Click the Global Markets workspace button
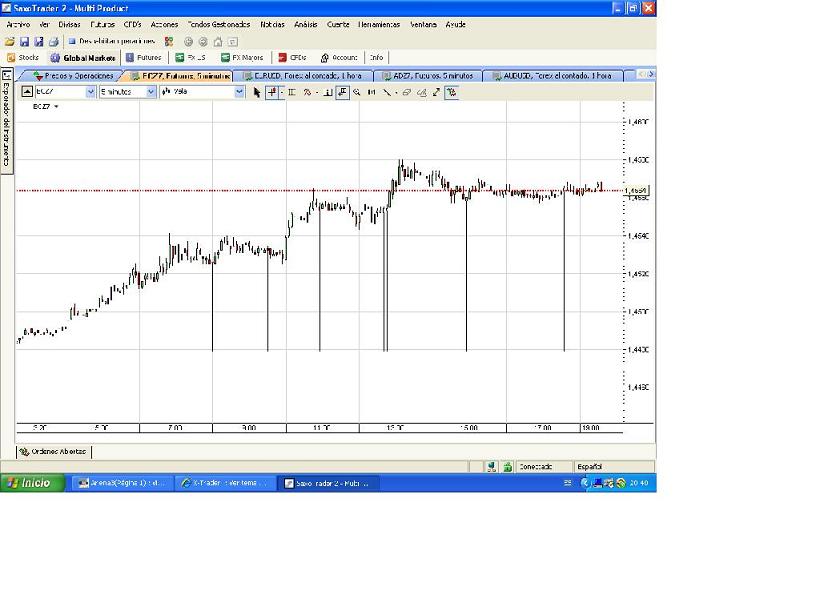This screenshot has height=615, width=820. 83,58
